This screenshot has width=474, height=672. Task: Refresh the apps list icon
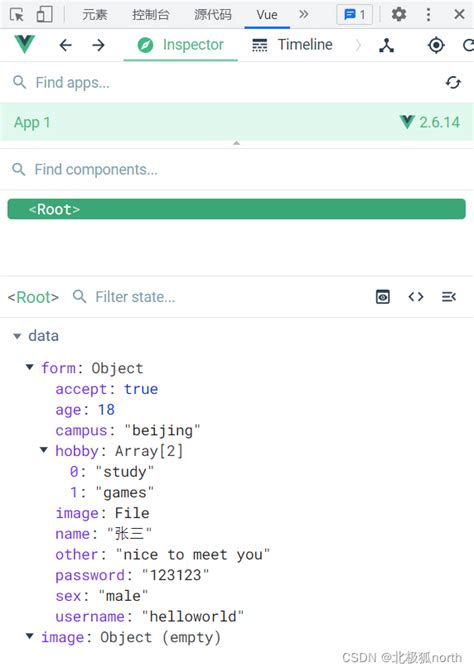[453, 82]
